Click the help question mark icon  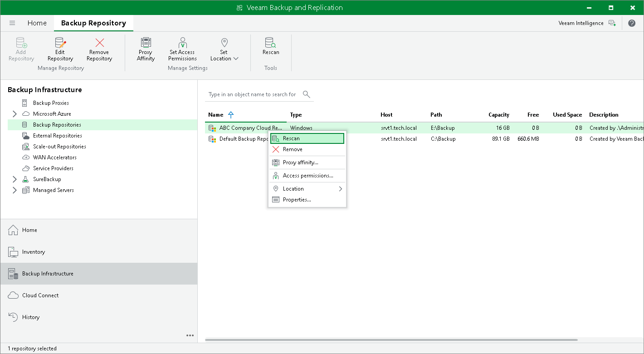click(x=632, y=23)
